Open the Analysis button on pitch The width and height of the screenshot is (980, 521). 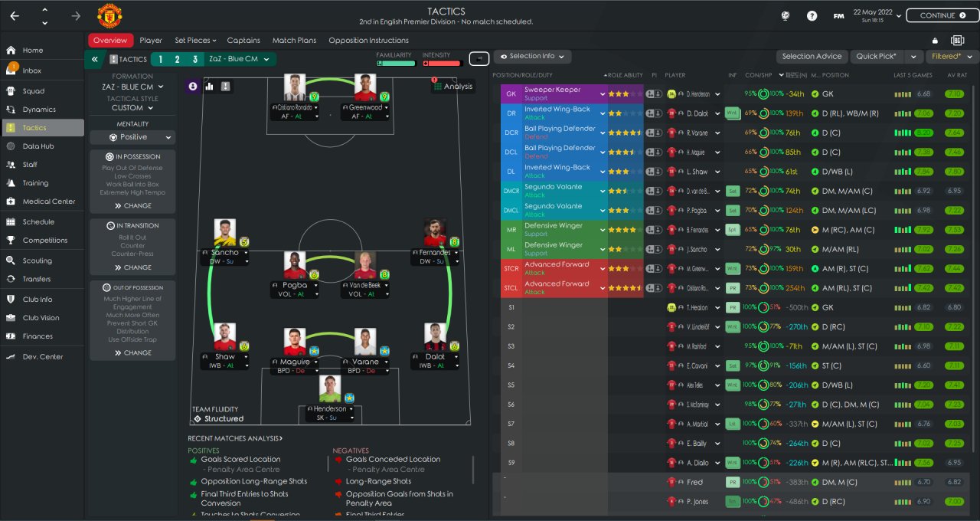(x=453, y=87)
